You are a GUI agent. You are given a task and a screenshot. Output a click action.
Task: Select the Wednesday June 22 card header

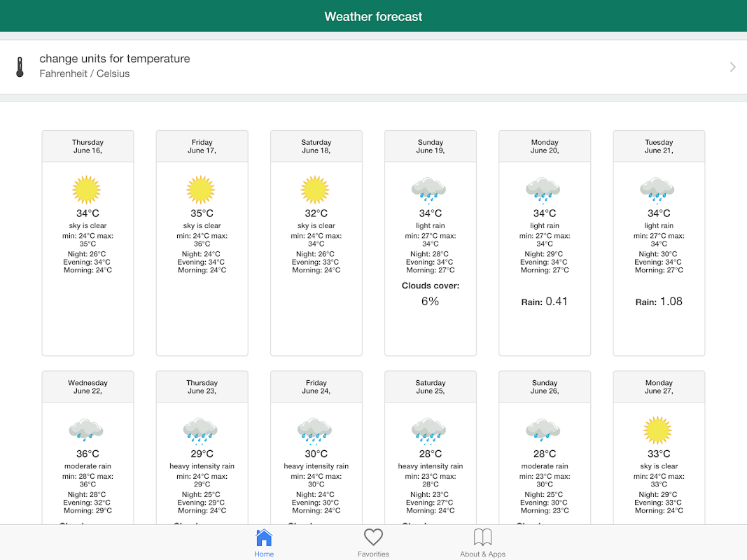click(x=88, y=386)
